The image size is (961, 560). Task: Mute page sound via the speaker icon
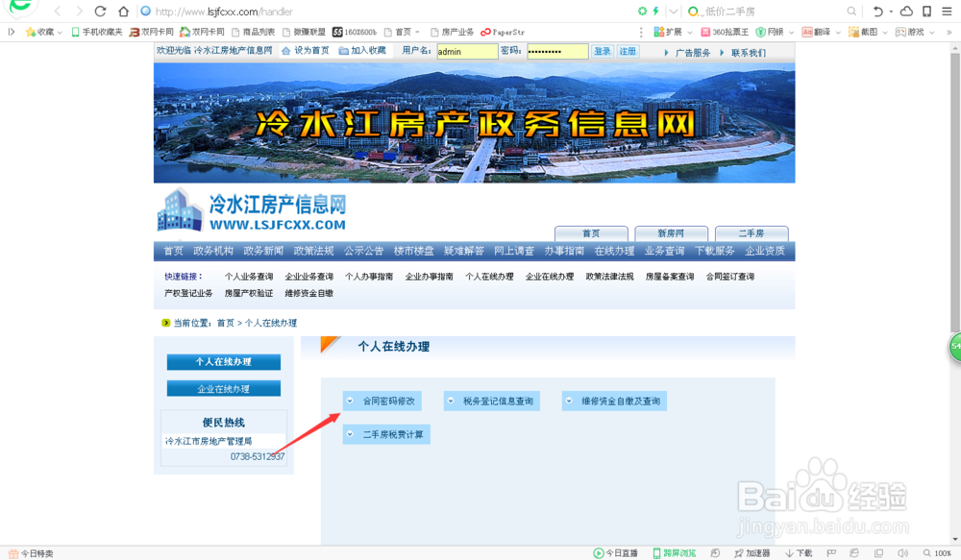[x=901, y=553]
